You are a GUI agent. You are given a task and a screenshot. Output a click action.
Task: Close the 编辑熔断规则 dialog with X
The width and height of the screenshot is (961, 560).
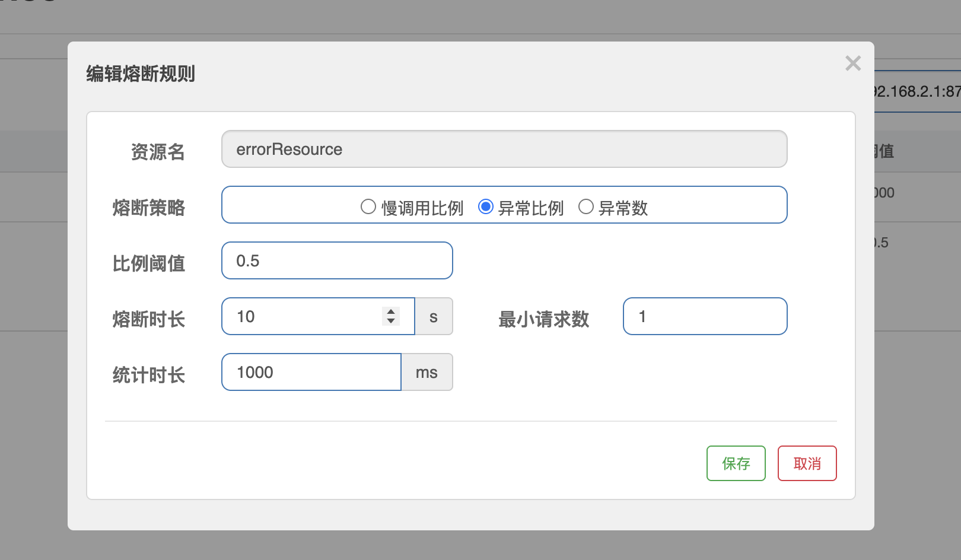click(x=852, y=63)
